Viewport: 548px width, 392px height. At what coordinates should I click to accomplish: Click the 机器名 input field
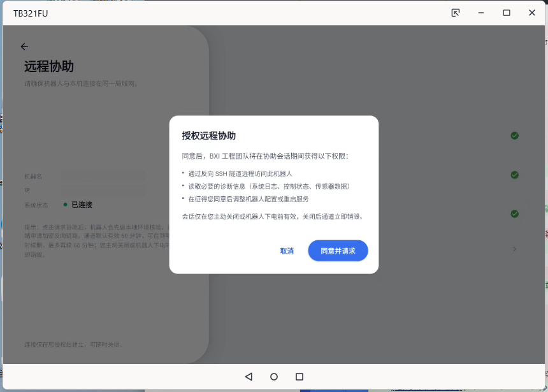tap(103, 177)
